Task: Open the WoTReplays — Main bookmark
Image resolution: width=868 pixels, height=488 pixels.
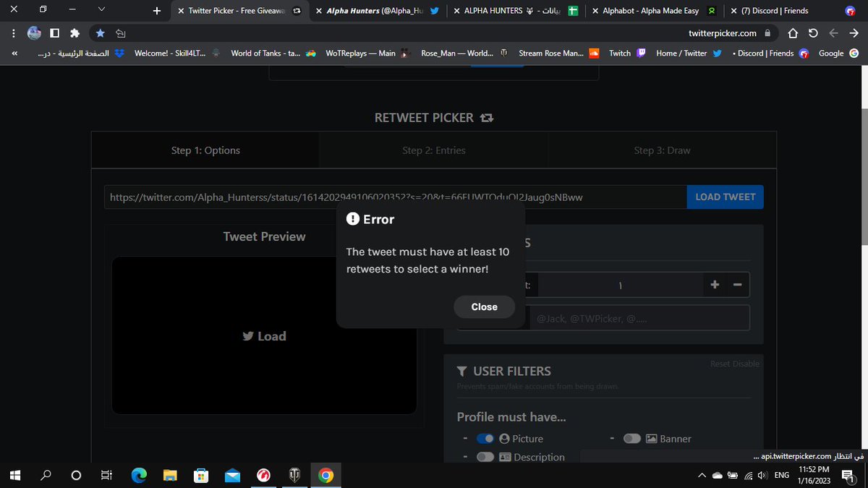Action: click(x=369, y=53)
